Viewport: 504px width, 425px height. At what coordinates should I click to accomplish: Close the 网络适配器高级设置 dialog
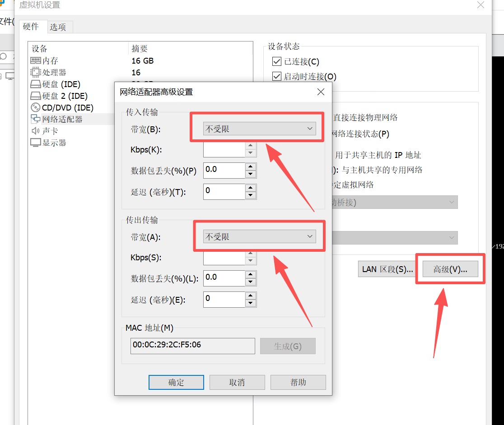[x=321, y=92]
